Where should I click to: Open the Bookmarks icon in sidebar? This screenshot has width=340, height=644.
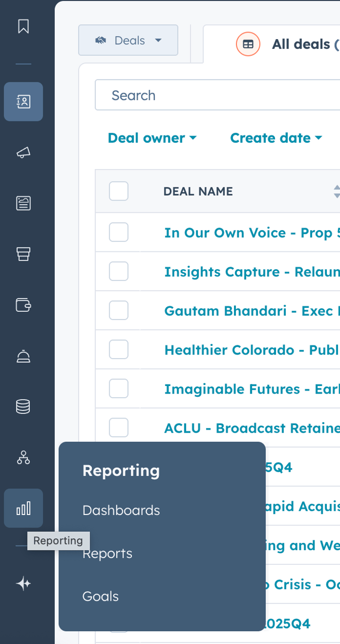[x=23, y=26]
